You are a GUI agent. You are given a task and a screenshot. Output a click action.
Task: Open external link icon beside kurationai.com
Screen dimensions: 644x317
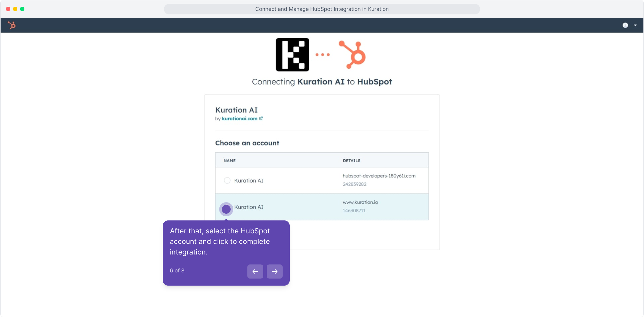coord(261,118)
